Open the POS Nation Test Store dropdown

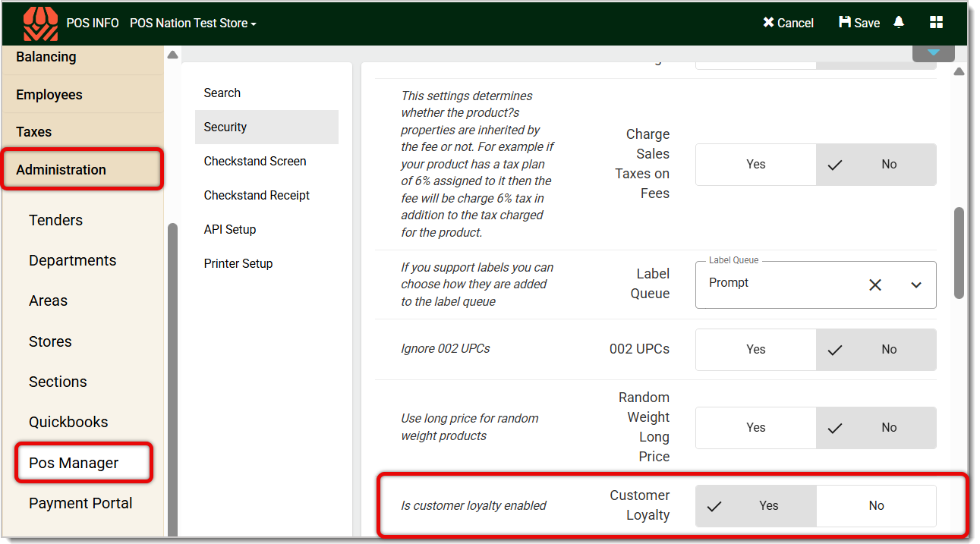point(193,23)
